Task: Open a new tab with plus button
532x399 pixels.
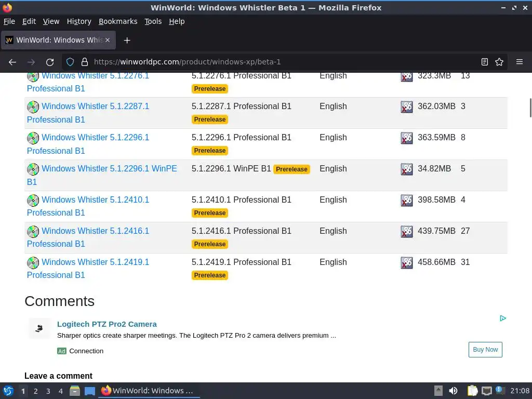Action: (127, 41)
